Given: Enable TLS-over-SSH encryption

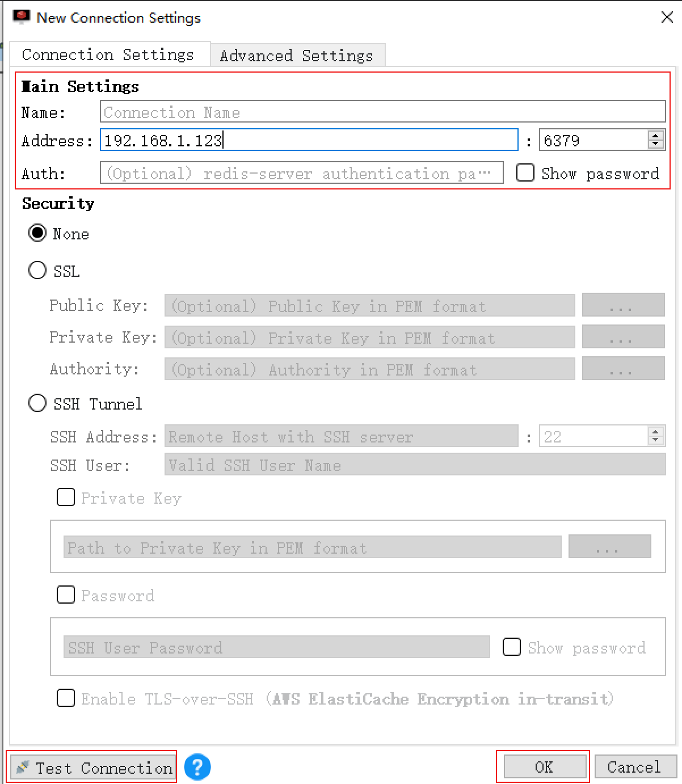Looking at the screenshot, I should [x=65, y=698].
